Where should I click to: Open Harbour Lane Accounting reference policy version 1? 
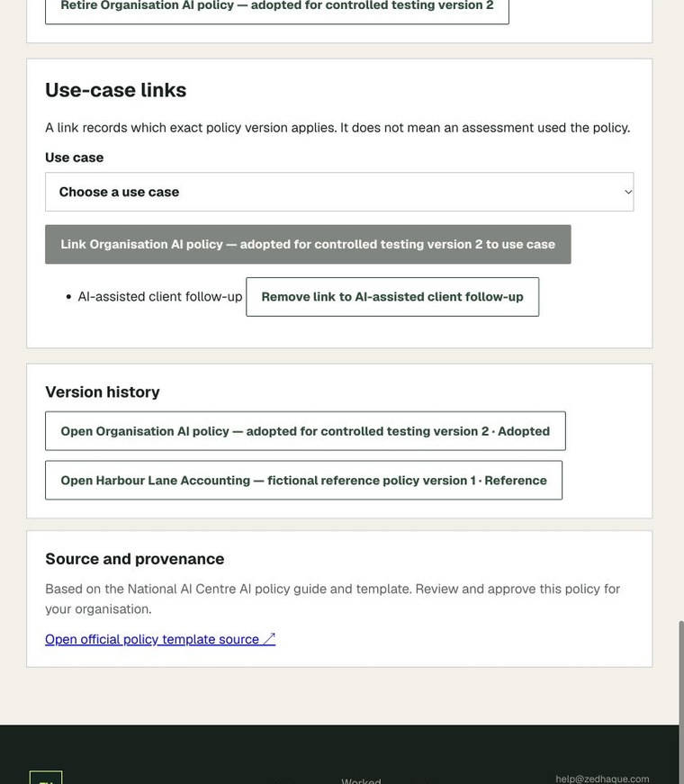(x=303, y=481)
